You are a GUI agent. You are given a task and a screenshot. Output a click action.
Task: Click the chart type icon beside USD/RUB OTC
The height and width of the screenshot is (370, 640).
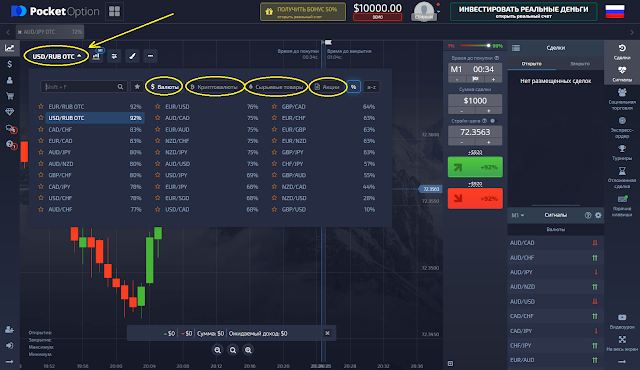coord(96,56)
